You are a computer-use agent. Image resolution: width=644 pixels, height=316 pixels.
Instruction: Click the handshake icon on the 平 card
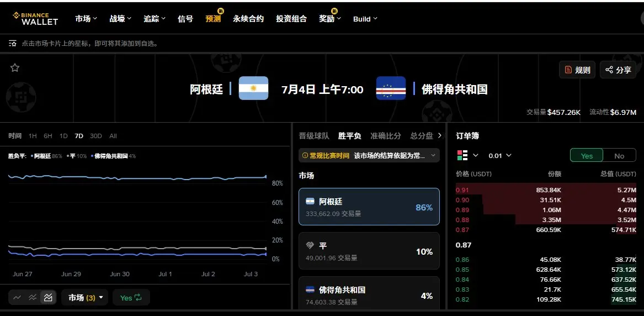pyautogui.click(x=310, y=245)
